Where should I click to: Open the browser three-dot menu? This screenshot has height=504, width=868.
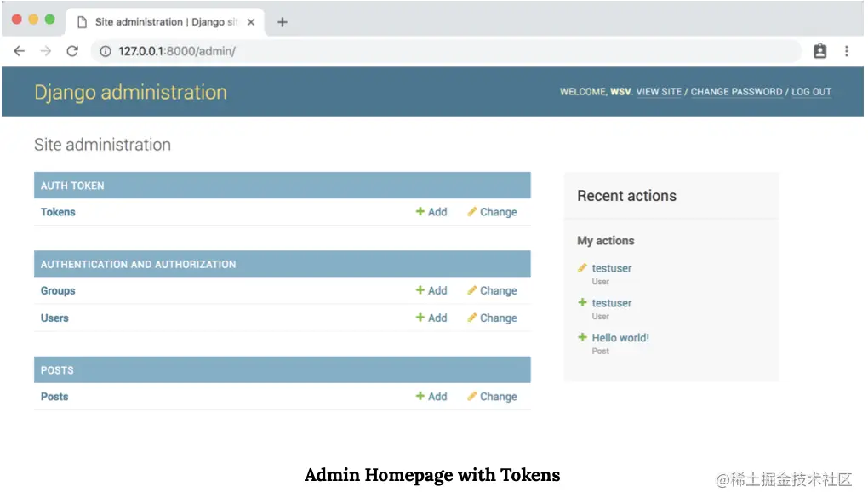(x=847, y=51)
